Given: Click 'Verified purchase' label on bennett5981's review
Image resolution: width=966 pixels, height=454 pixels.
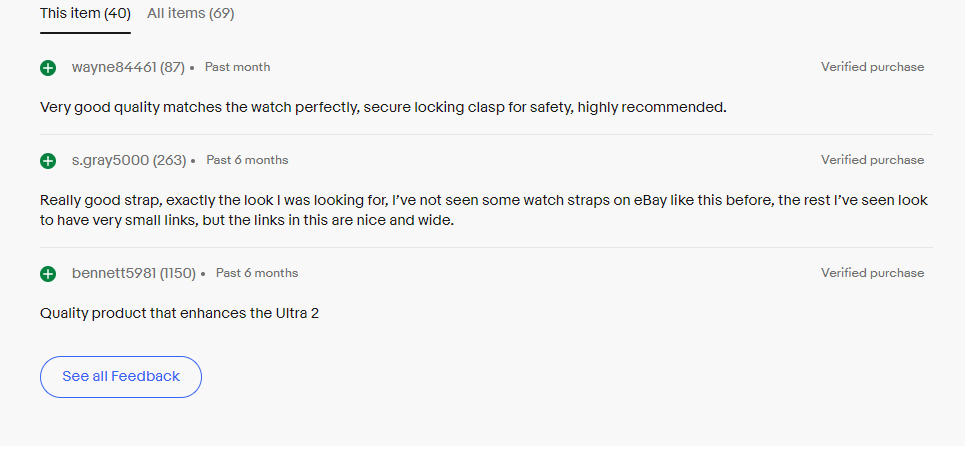Looking at the screenshot, I should [x=872, y=273].
